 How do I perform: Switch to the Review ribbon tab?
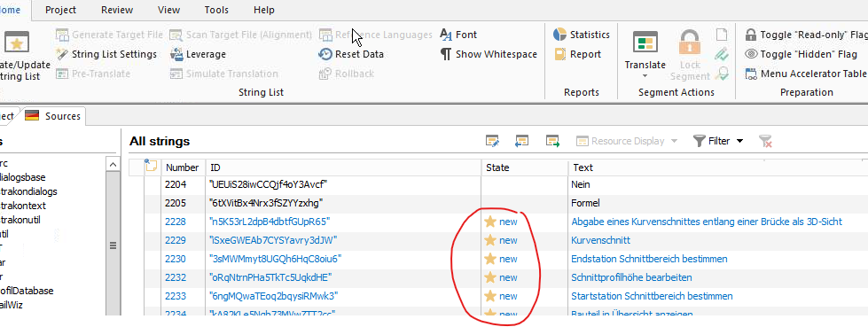(117, 10)
